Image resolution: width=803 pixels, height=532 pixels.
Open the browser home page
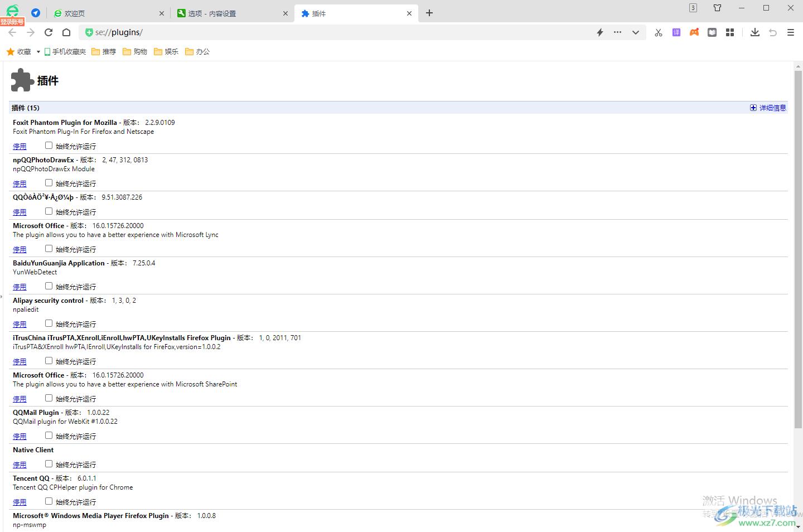[66, 32]
